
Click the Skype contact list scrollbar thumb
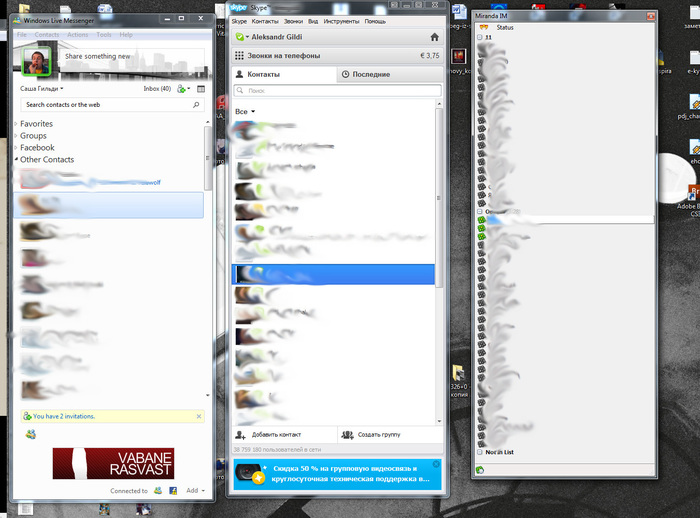pos(439,196)
